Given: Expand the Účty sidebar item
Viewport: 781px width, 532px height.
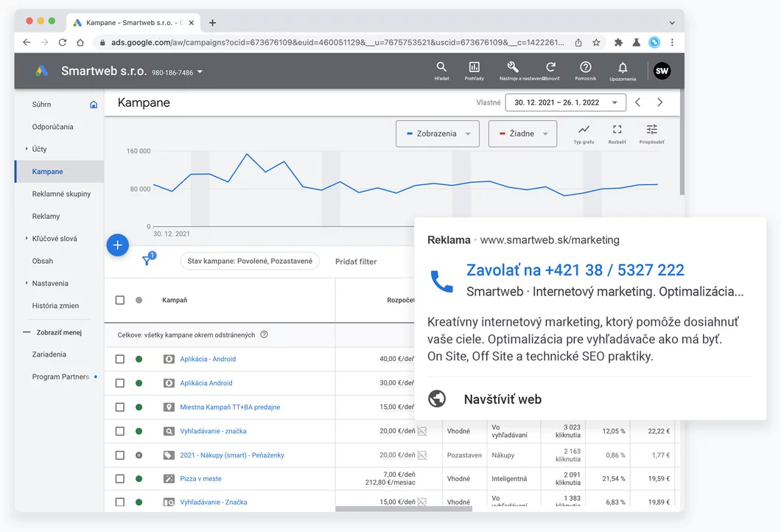Looking at the screenshot, I should click(x=27, y=148).
